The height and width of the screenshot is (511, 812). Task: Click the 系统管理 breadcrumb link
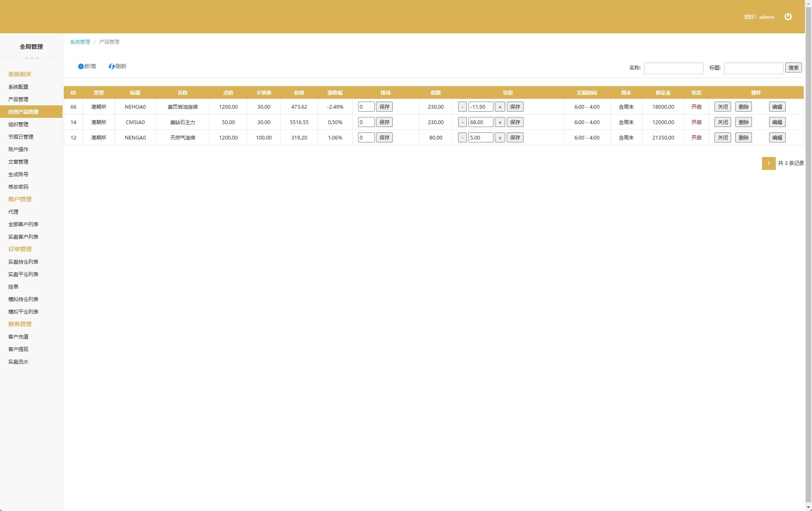point(80,42)
